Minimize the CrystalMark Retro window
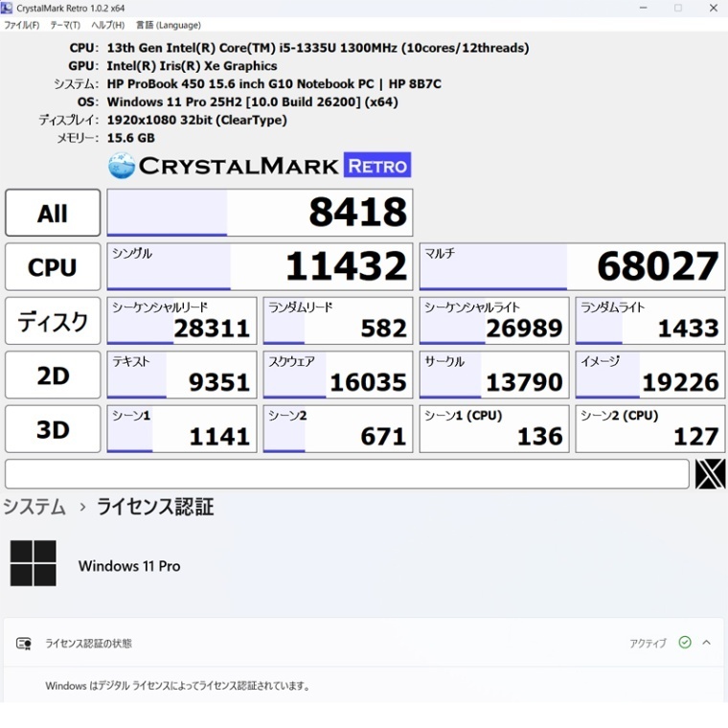This screenshot has width=728, height=728. pyautogui.click(x=643, y=8)
